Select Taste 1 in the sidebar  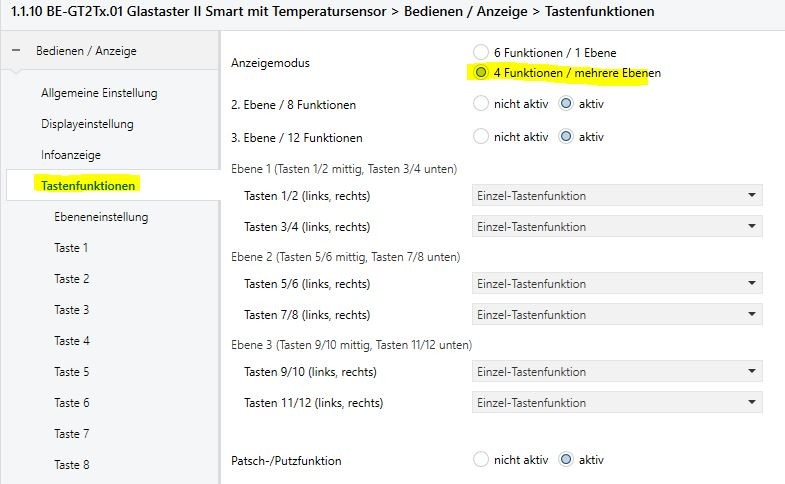[72, 248]
